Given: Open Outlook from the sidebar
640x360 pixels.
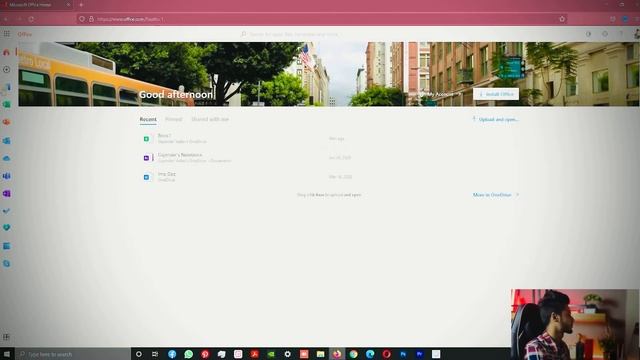Looking at the screenshot, I should click(7, 141).
